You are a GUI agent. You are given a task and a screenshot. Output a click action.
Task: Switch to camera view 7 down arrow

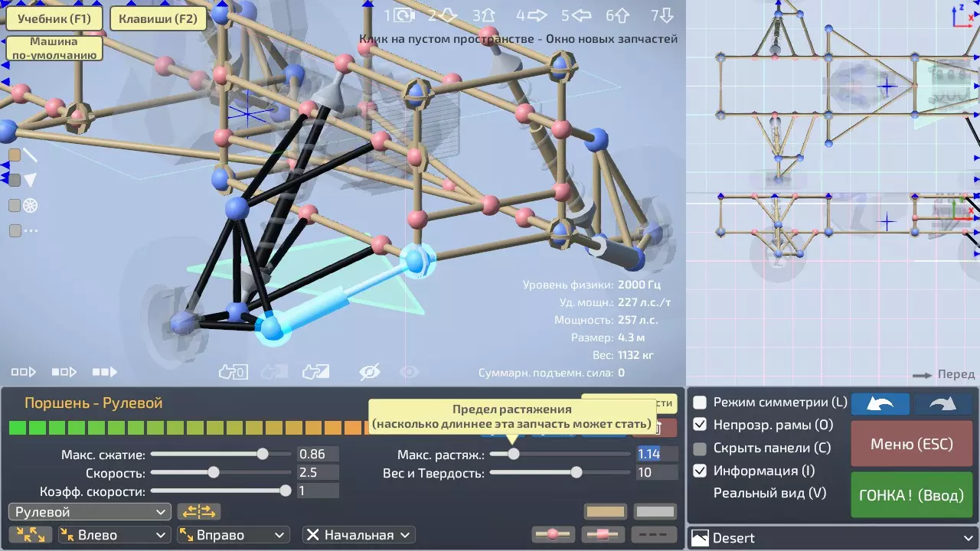point(662,15)
